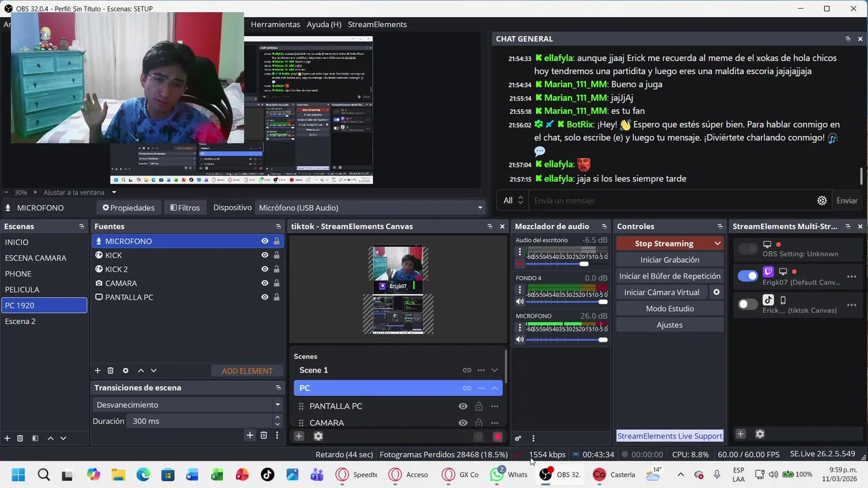Open StreamElements Live Support link
This screenshot has width=868, height=488.
[x=670, y=436]
